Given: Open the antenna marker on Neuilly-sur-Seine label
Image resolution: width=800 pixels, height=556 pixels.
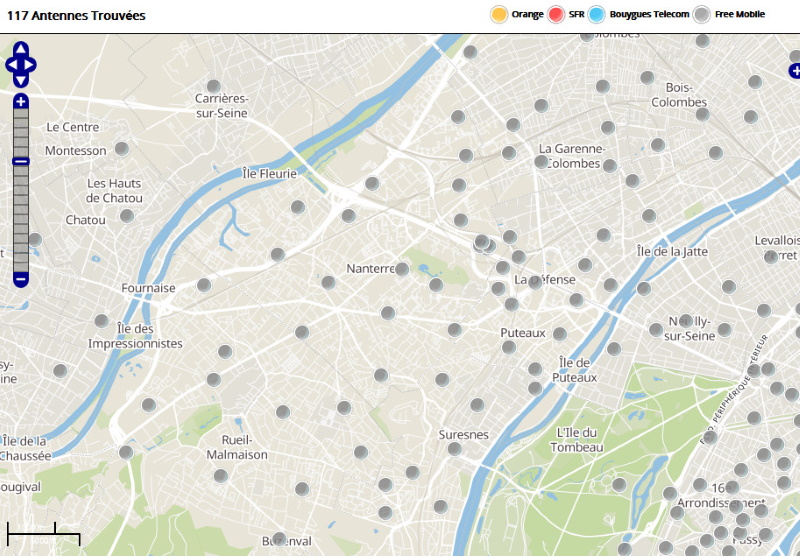Looking at the screenshot, I should click(686, 321).
